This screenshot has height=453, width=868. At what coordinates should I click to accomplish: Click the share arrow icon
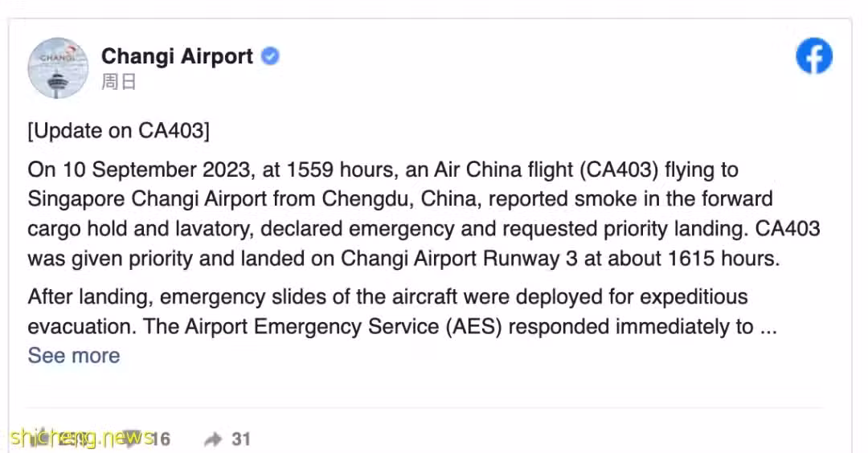(213, 439)
